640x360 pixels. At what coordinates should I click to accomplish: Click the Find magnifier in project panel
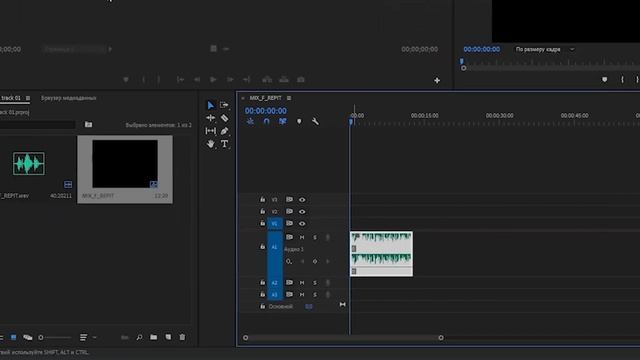click(x=139, y=338)
